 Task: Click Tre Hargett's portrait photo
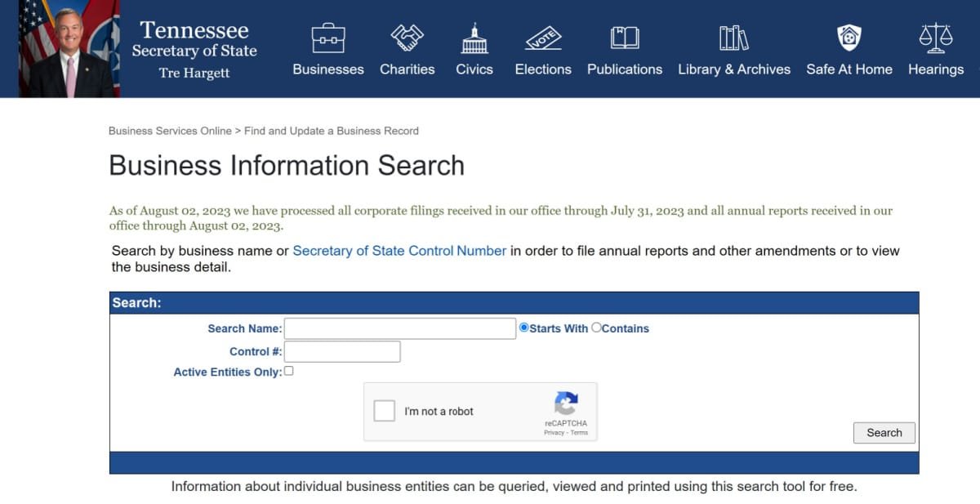coord(69,49)
